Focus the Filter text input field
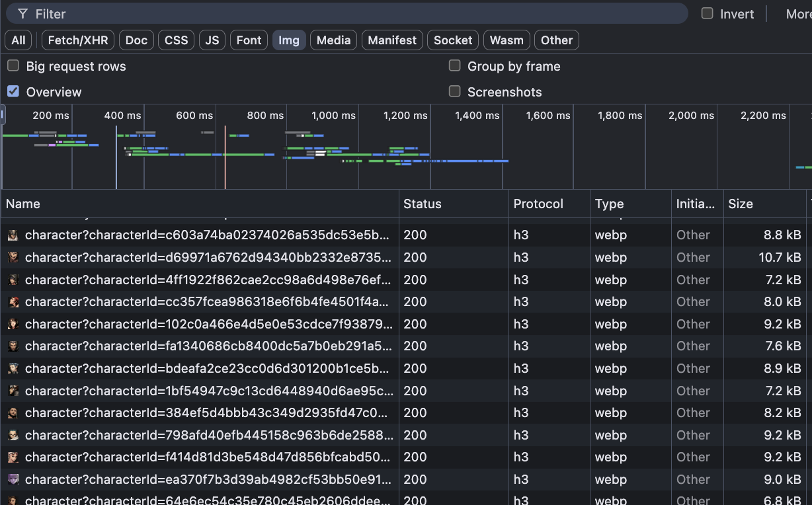 (357, 14)
